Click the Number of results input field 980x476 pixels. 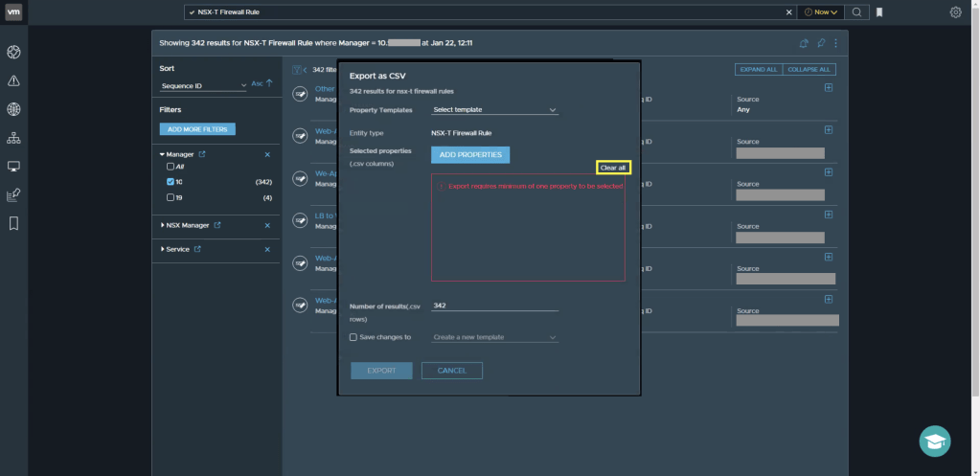pyautogui.click(x=493, y=306)
